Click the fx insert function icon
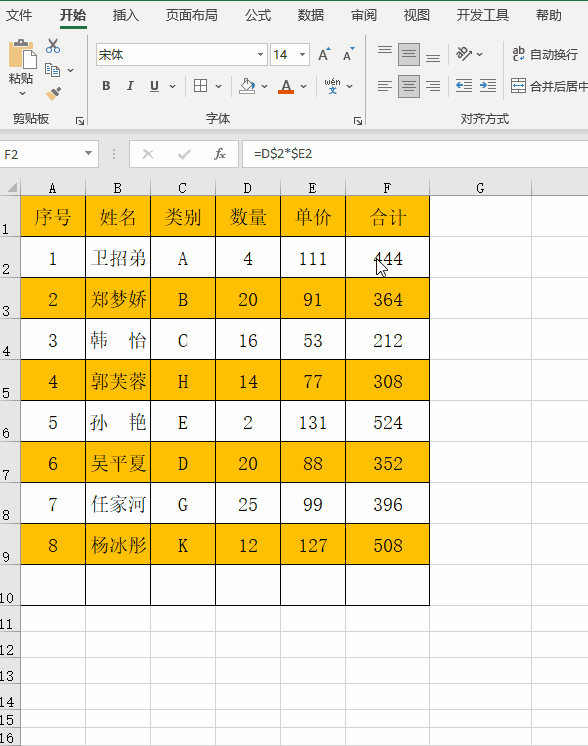This screenshot has height=746, width=588. 220,154
